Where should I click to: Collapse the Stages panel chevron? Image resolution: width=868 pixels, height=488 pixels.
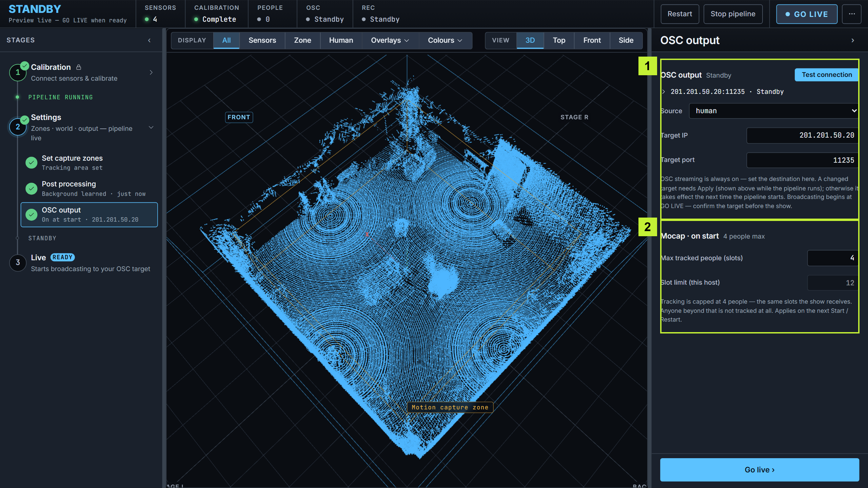coord(149,40)
